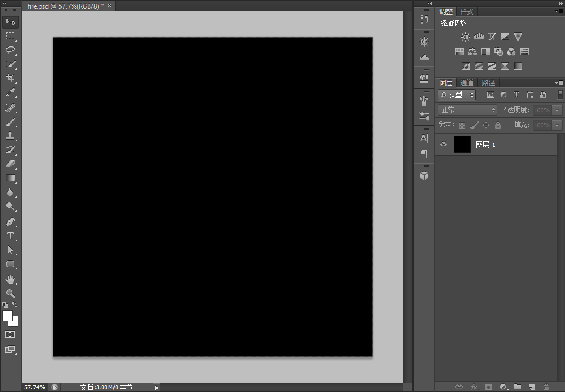The image size is (565, 392).
Task: Lock layer position with cross-arrows icon
Action: coord(486,125)
